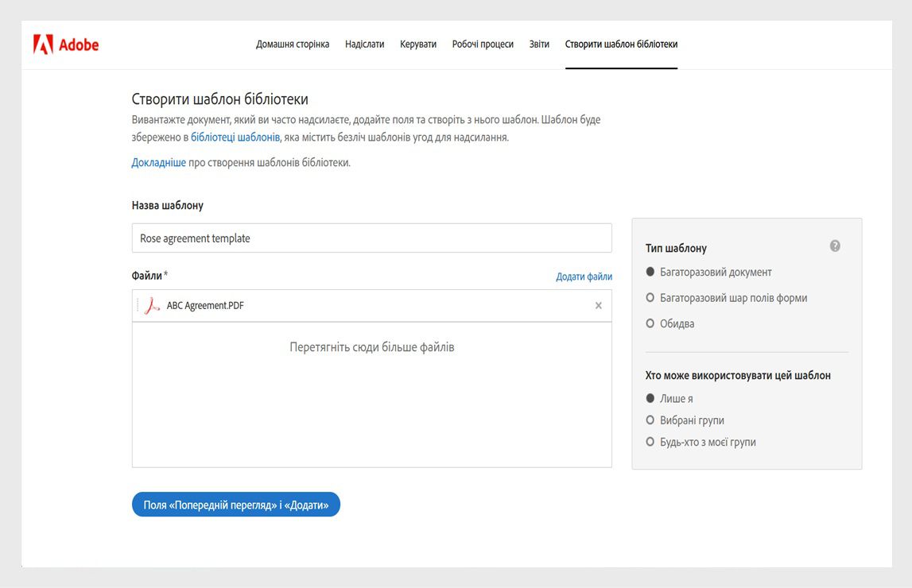Click the Назва шаблону text field

pyautogui.click(x=371, y=238)
